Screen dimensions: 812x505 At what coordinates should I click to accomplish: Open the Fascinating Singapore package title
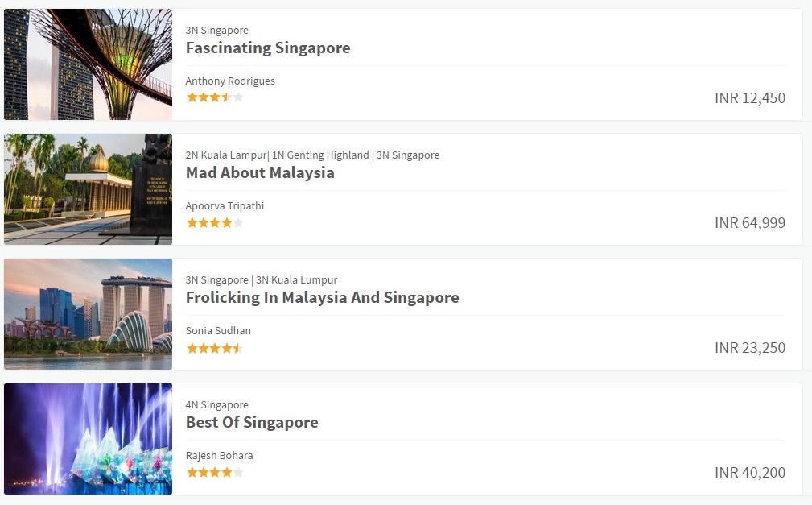(x=268, y=48)
